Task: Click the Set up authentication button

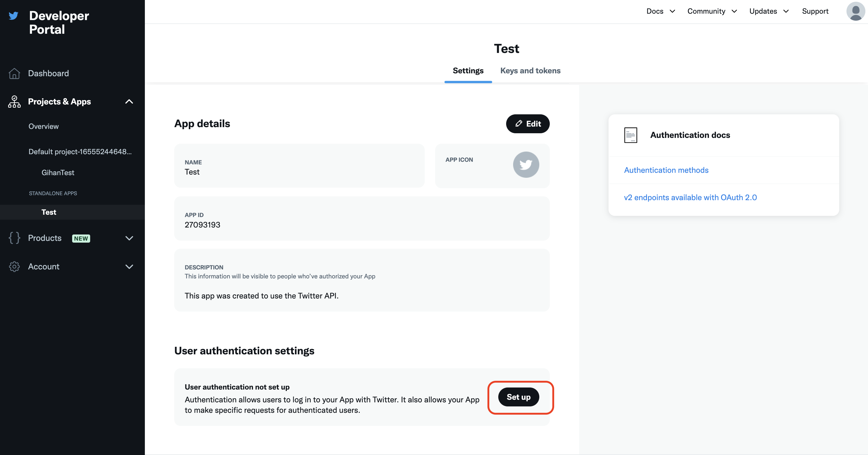Action: tap(519, 397)
